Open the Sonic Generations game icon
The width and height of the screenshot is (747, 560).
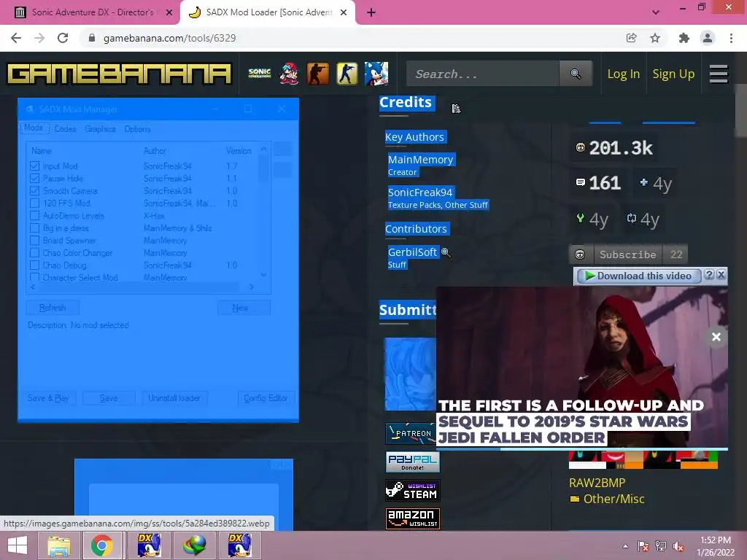(259, 74)
